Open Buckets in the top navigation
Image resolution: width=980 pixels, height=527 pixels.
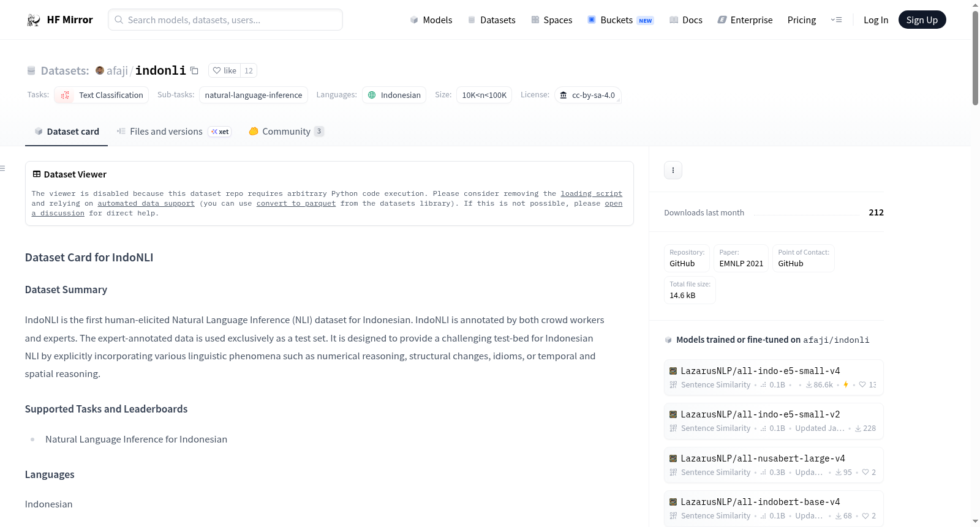point(620,20)
